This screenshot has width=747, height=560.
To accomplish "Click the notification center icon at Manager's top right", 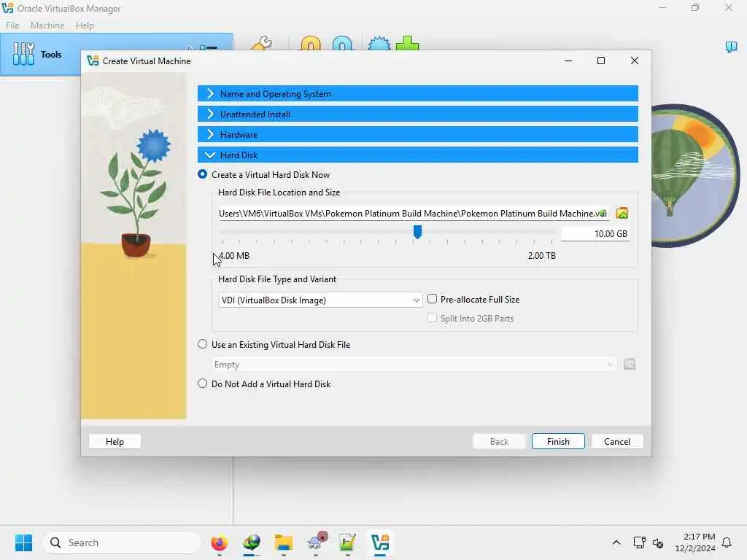I will [731, 47].
